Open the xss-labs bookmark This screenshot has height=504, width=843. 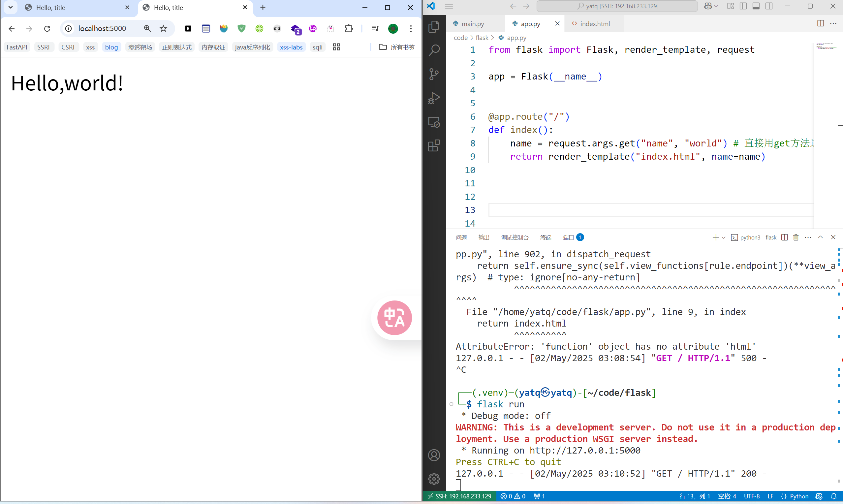(x=291, y=47)
